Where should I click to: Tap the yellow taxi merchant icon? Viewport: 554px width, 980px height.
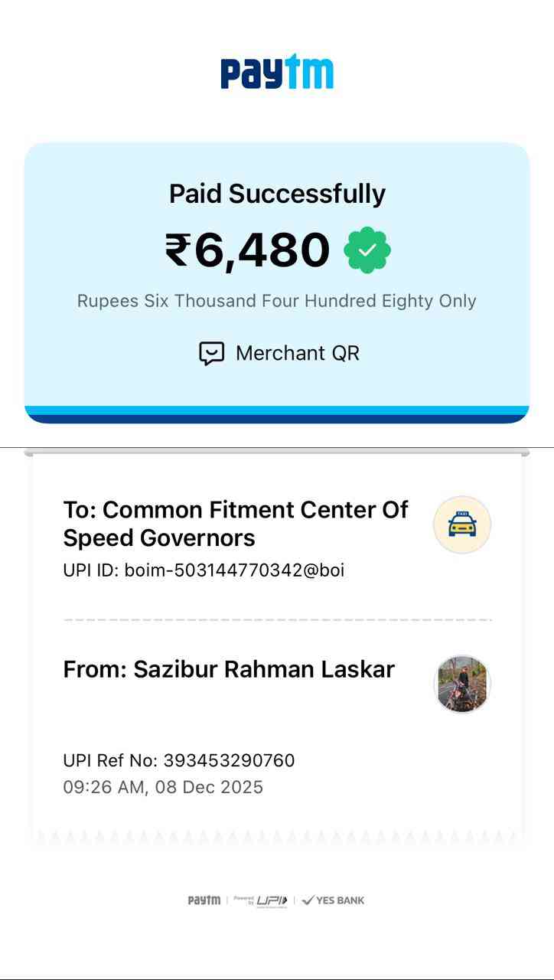462,524
